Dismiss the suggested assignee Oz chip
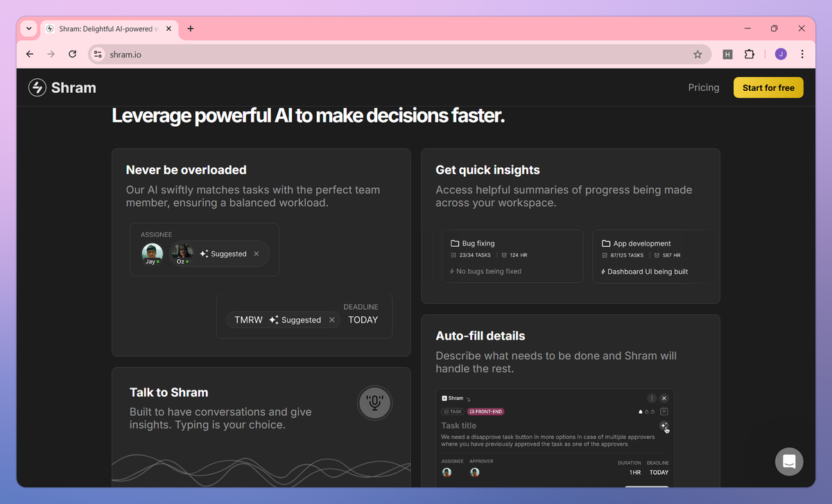 tap(257, 254)
